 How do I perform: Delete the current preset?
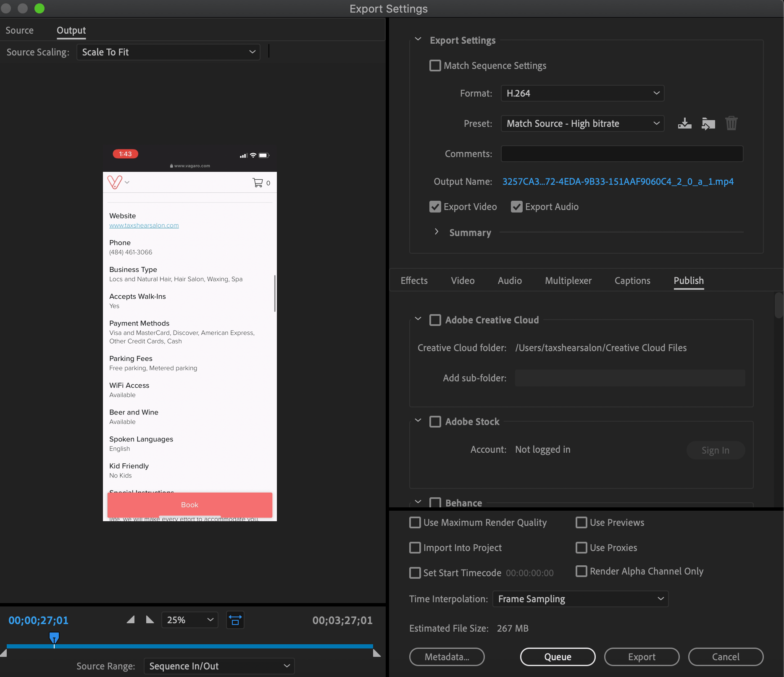731,123
